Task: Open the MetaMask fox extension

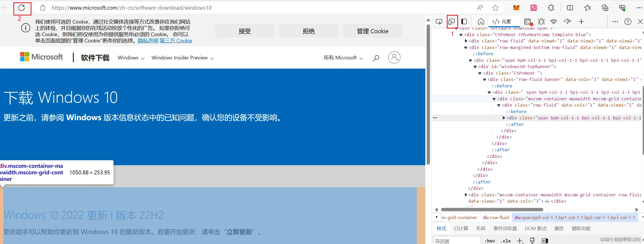Action: coord(516,8)
